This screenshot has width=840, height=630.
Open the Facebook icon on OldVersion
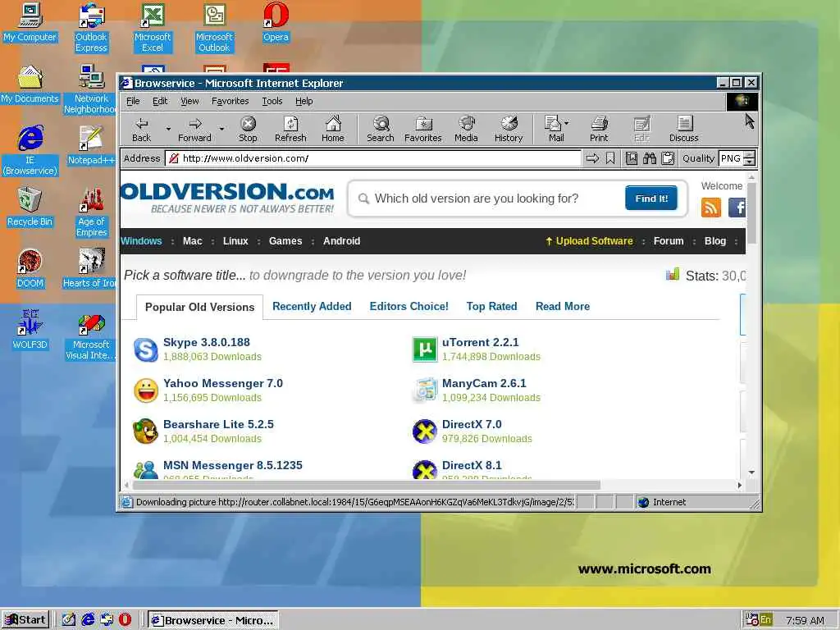(x=737, y=208)
